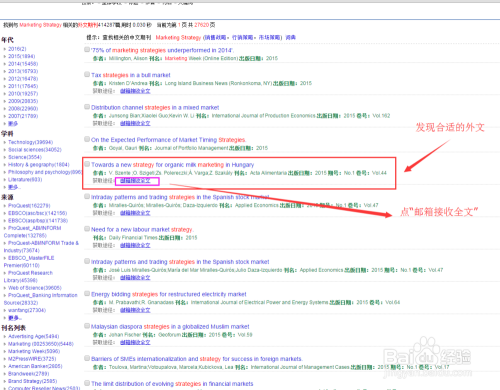Filter by source wanfang(27304)
Image resolution: width=500 pixels, height=390 pixels.
pyautogui.click(x=27, y=310)
